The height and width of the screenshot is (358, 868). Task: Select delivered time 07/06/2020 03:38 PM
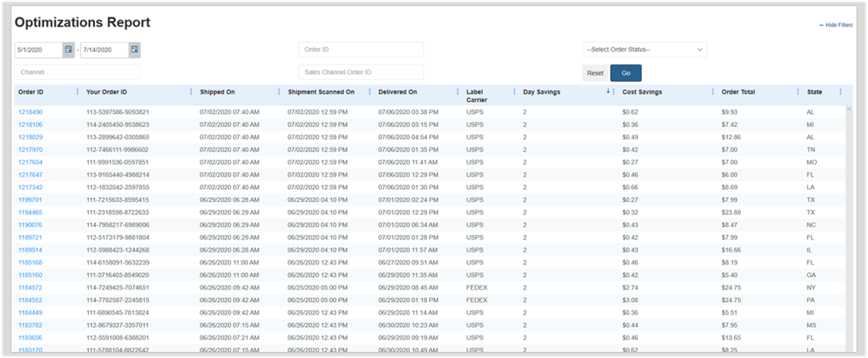click(x=408, y=112)
